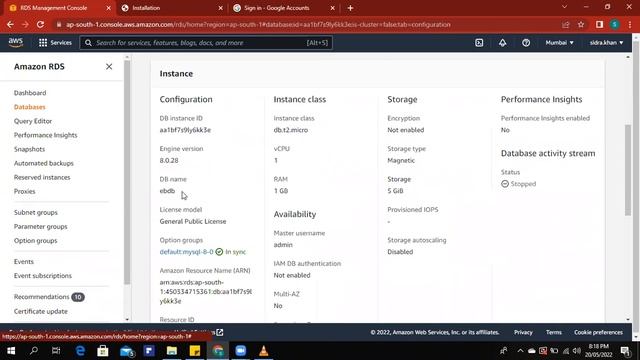The image size is (640, 360).
Task: Open Windows action center notifications
Action: click(x=625, y=351)
